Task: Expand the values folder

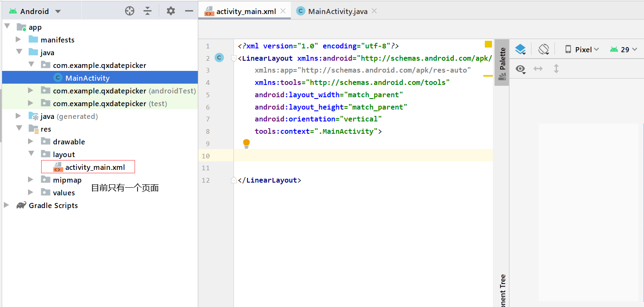Action: [x=31, y=192]
